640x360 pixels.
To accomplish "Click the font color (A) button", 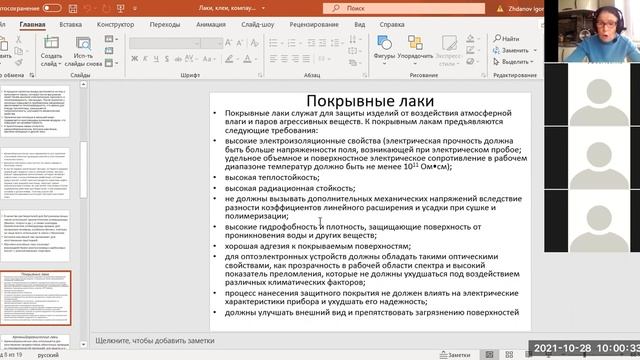I will coord(247,59).
